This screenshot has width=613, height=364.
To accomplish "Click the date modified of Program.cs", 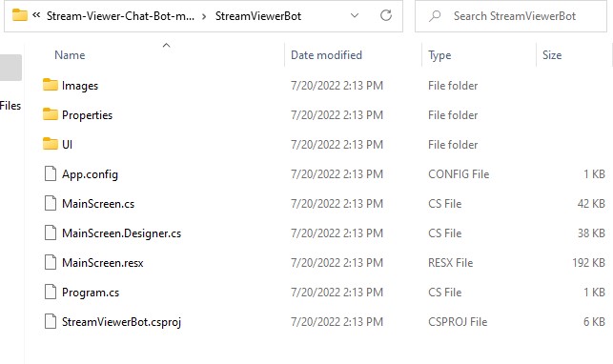I will [x=337, y=293].
